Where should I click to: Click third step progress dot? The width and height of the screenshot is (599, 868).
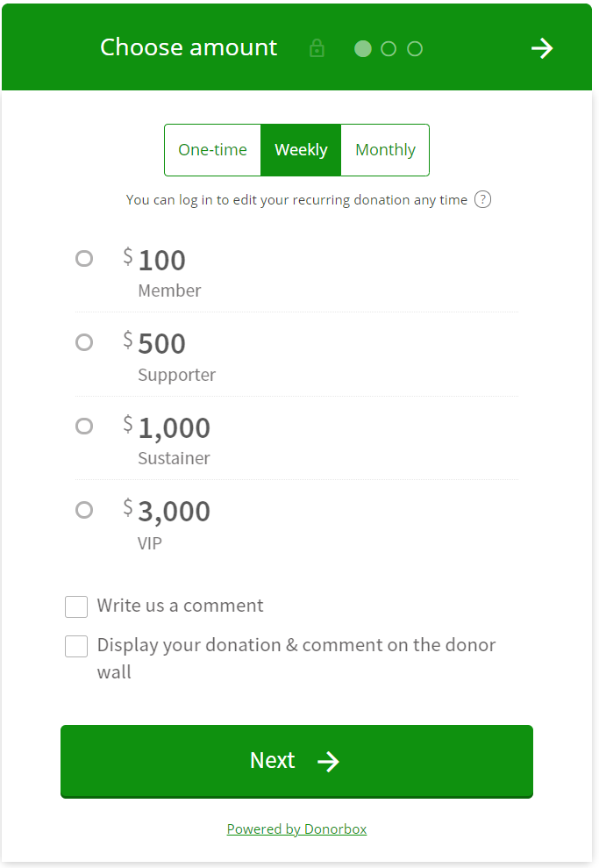415,48
